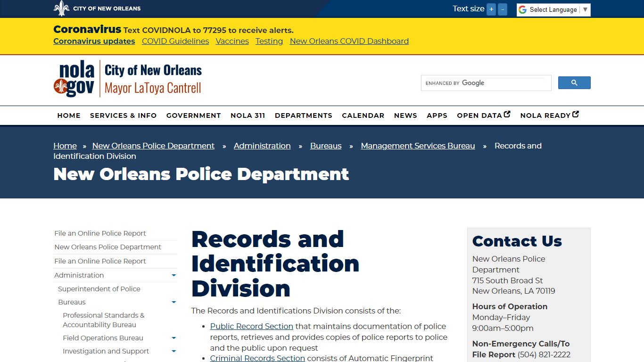Open the SERVICES & INFO menu

124,115
